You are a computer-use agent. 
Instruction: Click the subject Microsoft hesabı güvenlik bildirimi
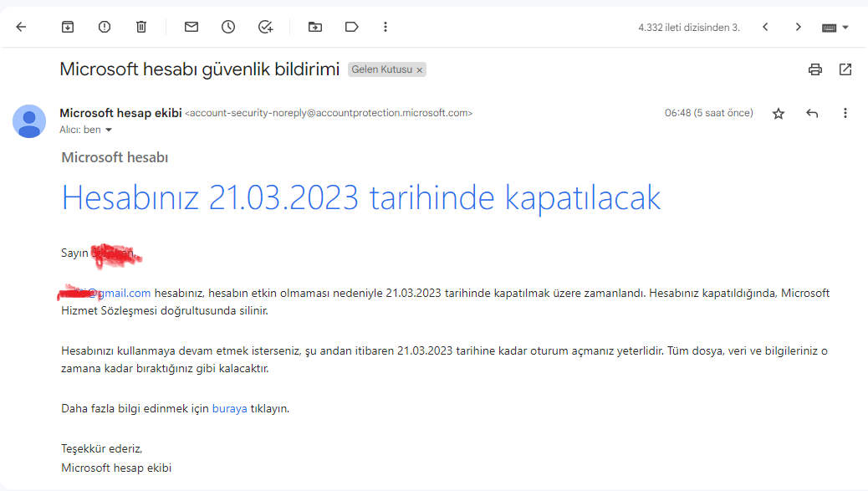pos(199,69)
